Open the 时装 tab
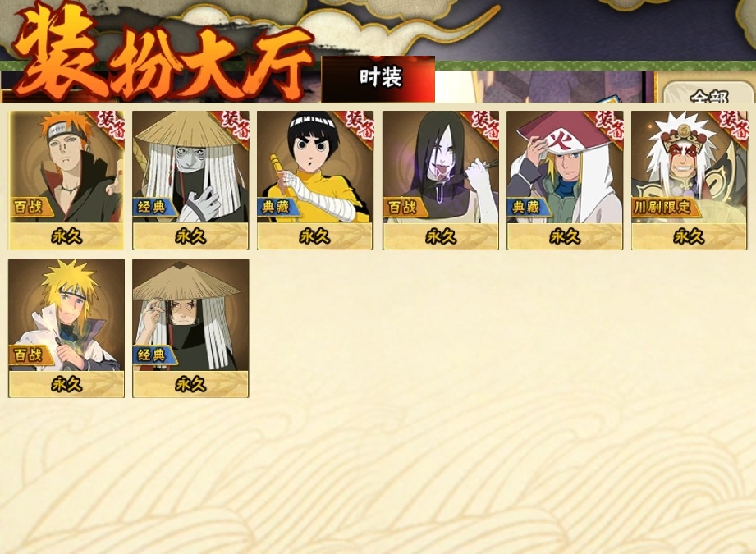Viewport: 756px width, 554px height. [x=378, y=79]
